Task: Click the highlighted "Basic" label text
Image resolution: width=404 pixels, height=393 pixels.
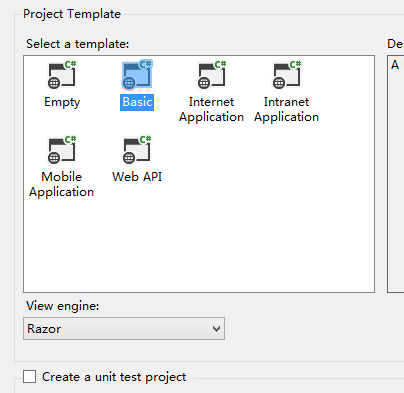Action: click(x=137, y=102)
